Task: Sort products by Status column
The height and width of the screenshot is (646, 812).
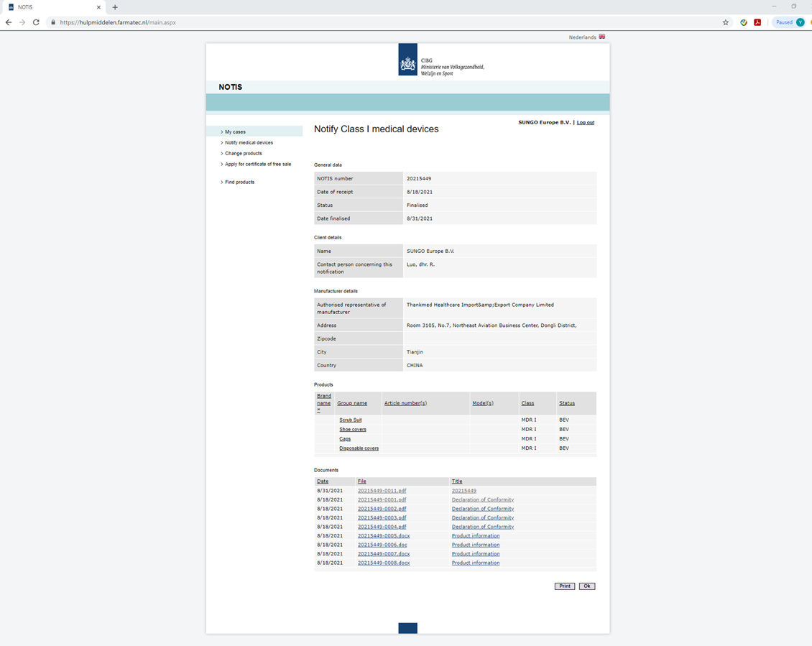Action: (567, 403)
